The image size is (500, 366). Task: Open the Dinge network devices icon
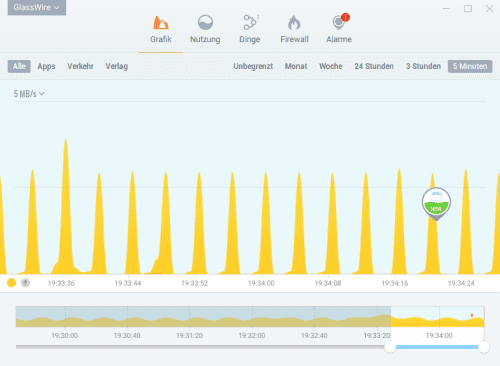(250, 22)
